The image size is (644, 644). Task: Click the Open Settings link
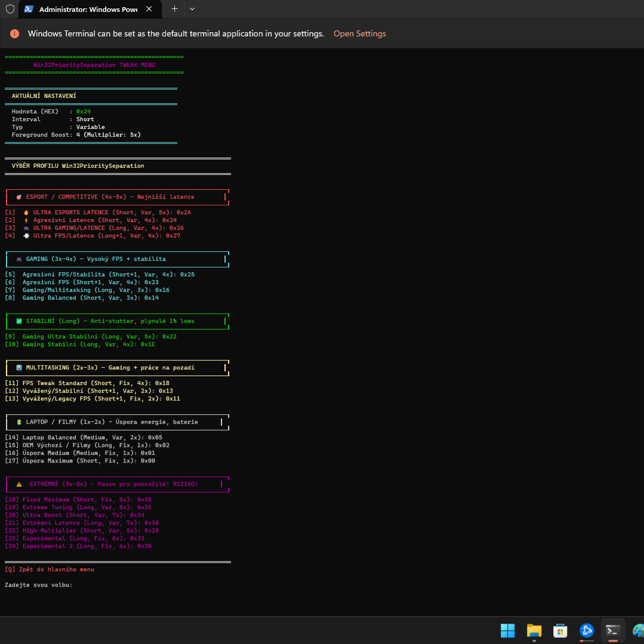pos(359,34)
